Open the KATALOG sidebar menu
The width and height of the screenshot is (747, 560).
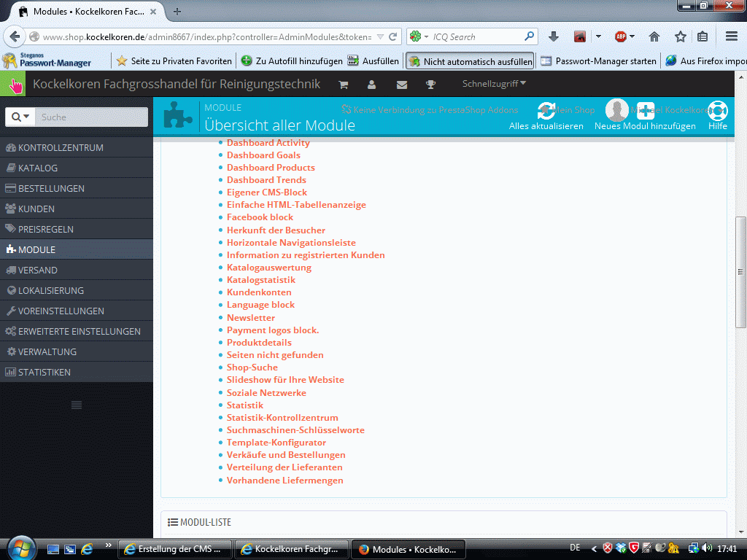click(x=77, y=168)
